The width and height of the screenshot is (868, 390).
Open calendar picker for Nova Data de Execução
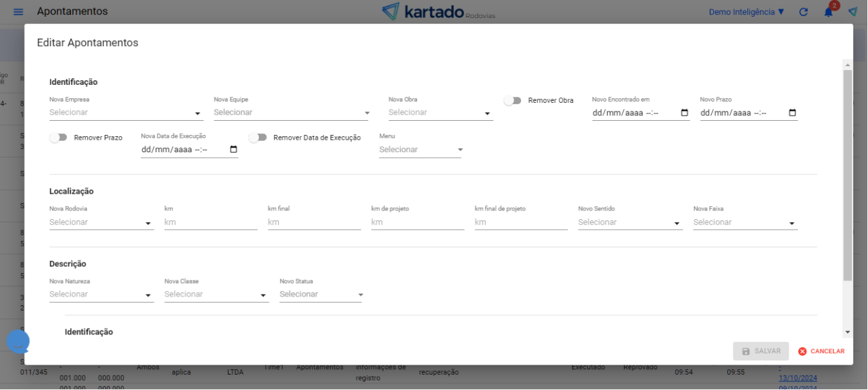[x=234, y=150]
